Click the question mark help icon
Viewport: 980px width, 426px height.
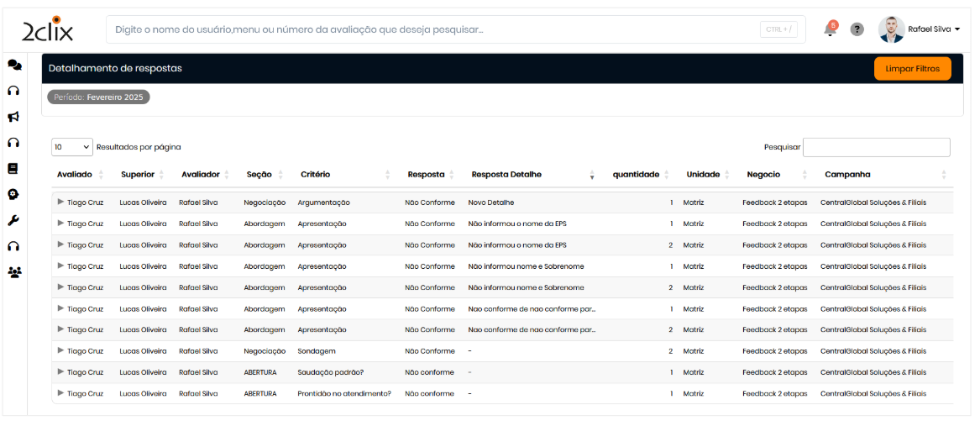[x=857, y=29]
